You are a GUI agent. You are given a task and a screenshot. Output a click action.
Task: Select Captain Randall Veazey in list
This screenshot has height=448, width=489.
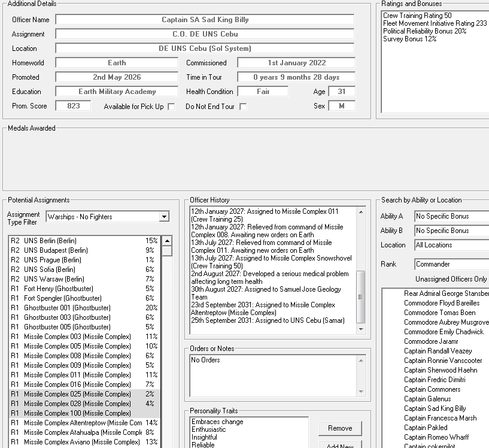pyautogui.click(x=438, y=351)
